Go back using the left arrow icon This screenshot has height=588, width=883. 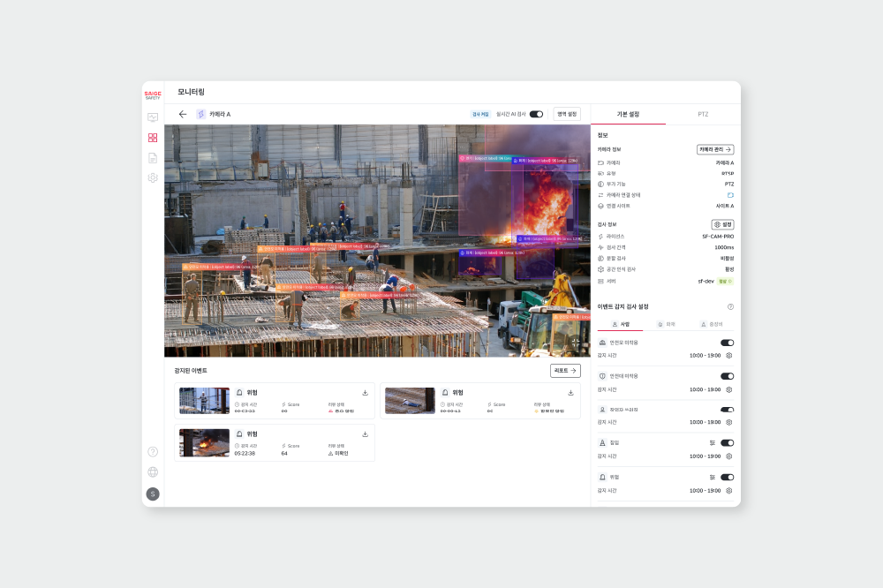pos(183,114)
